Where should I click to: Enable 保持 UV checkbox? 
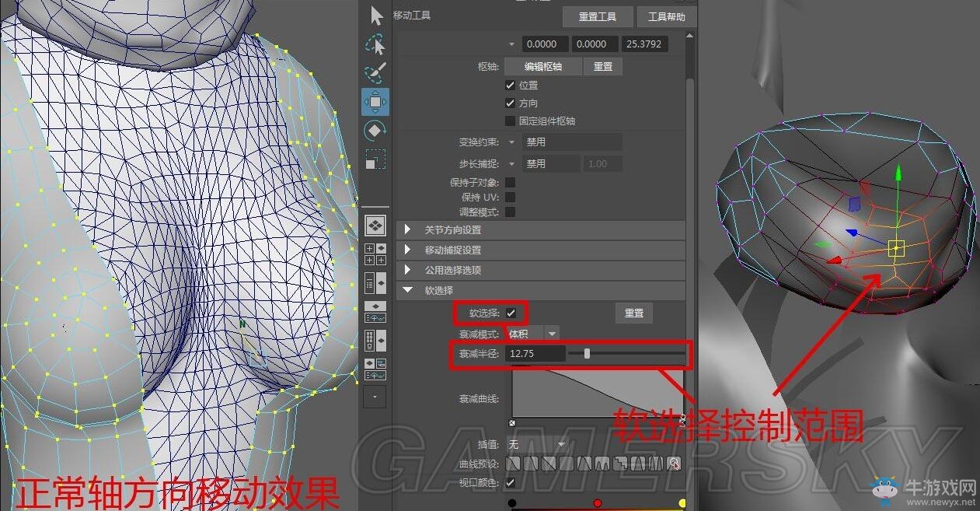pyautogui.click(x=510, y=197)
